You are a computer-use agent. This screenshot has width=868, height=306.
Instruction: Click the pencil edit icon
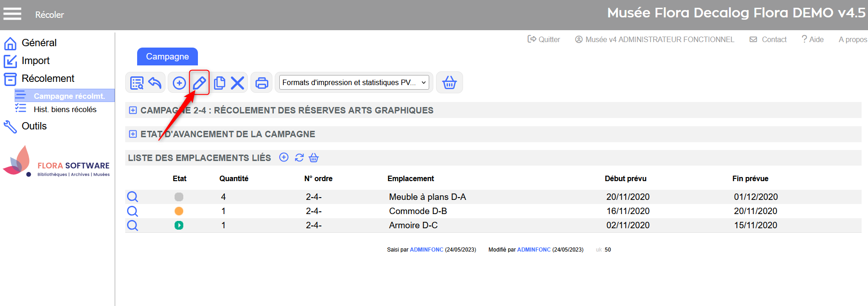pos(199,83)
